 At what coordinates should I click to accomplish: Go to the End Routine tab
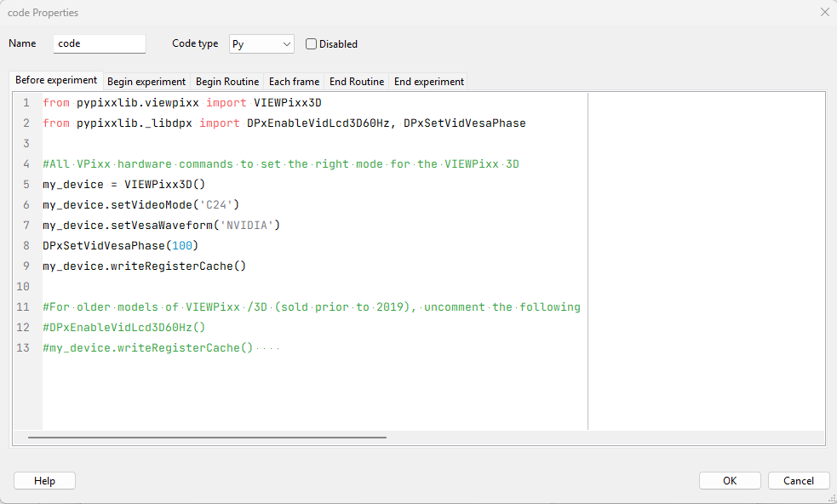[x=357, y=82]
